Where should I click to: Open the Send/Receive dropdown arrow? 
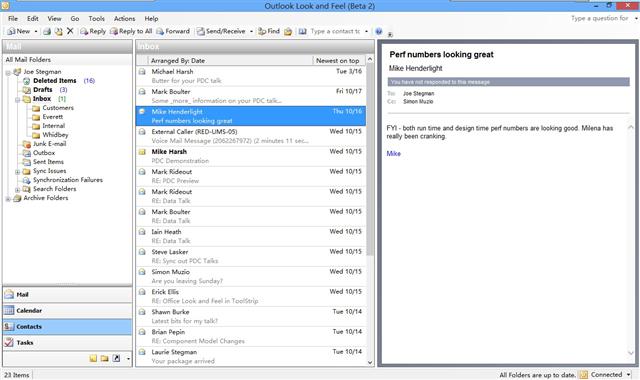(251, 31)
